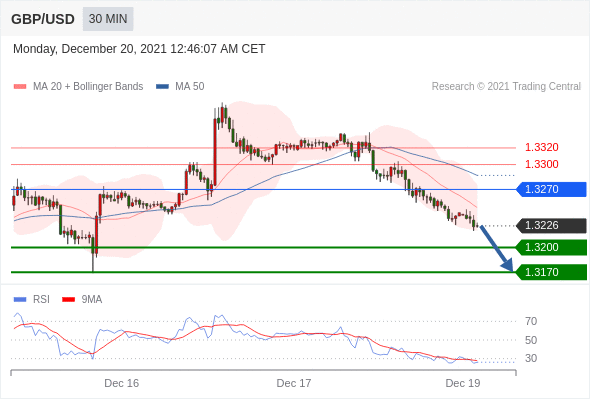Toggle the MA 50 legend entry
Screen dimensions: 590x400
click(180, 87)
